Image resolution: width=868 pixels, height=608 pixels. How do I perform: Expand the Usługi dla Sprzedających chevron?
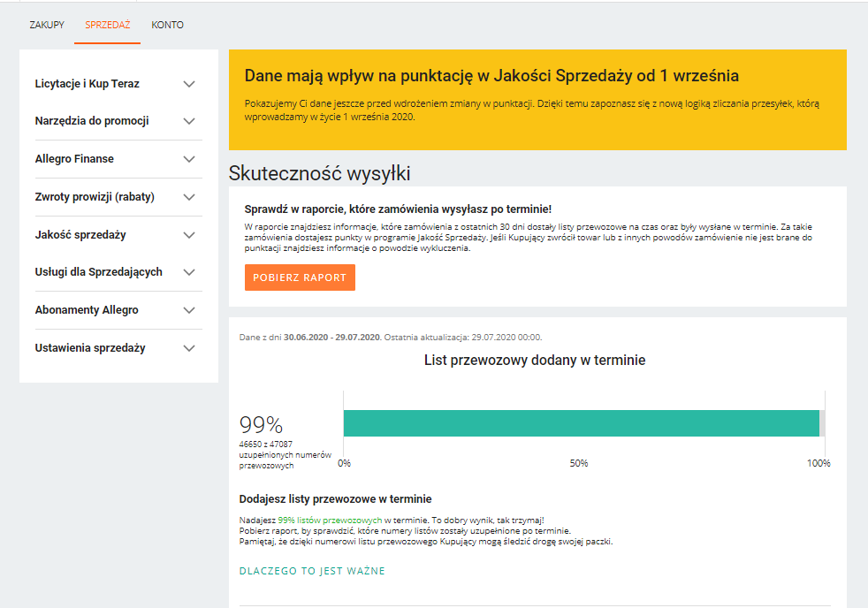[189, 272]
